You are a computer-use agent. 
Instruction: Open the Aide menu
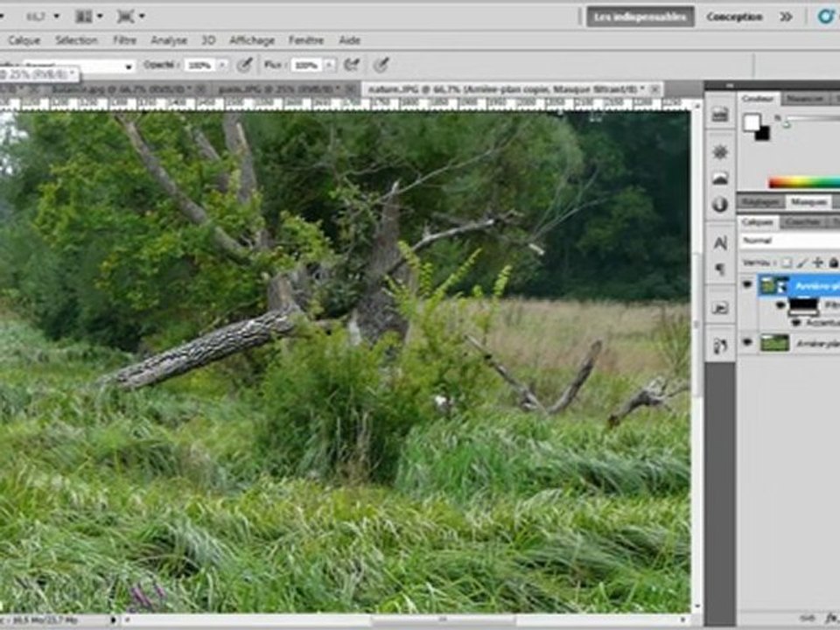click(349, 40)
